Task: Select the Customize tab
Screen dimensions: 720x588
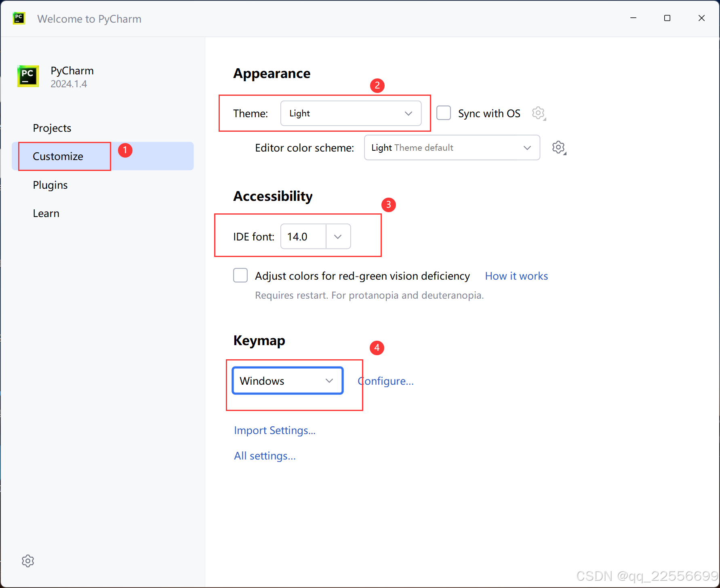Action: (x=103, y=156)
